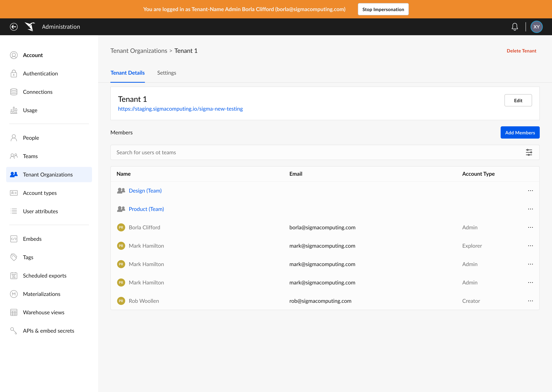Viewport: 552px width, 392px height.
Task: Open the notifications bell
Action: tap(515, 27)
